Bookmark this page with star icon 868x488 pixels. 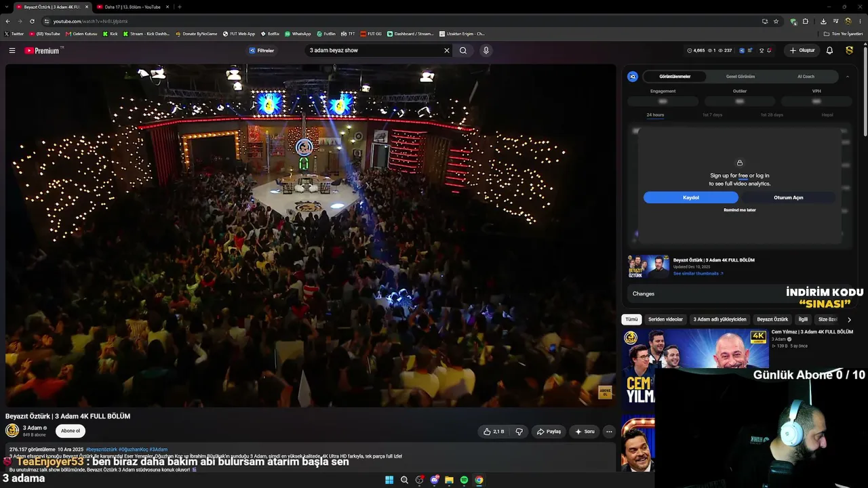point(776,21)
